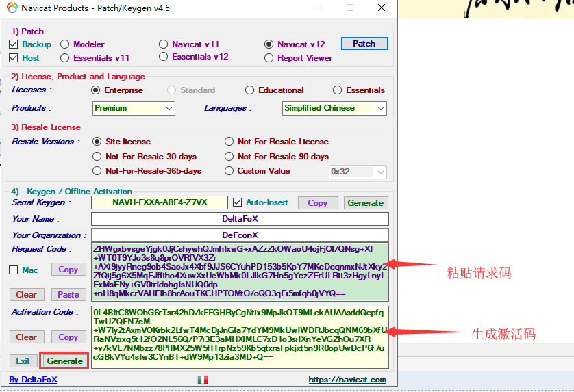
Task: Choose Not-For-Resale-30-days option
Action: [x=97, y=157]
